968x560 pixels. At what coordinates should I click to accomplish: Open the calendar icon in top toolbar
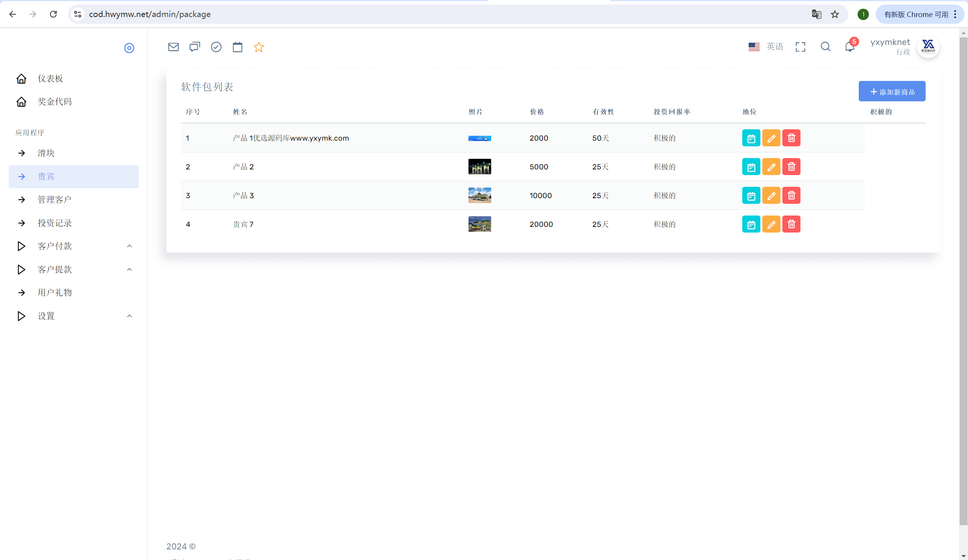pos(237,47)
